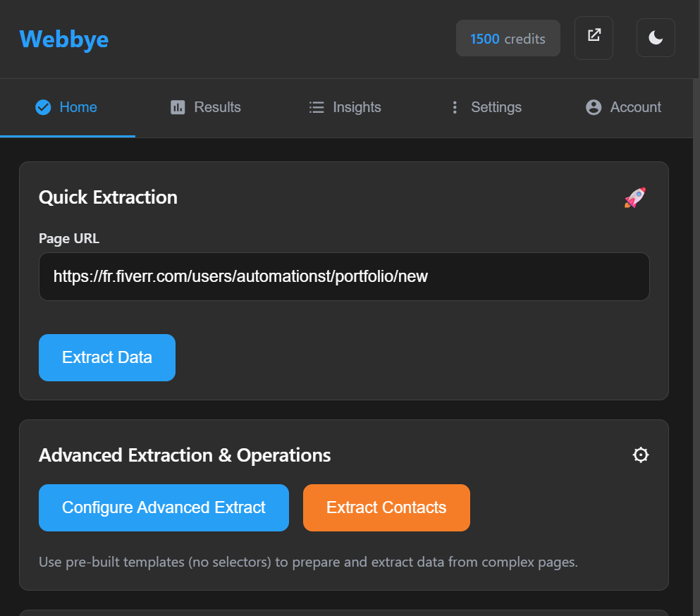This screenshot has width=700, height=616.
Task: Select the Home tab
Action: [78, 107]
